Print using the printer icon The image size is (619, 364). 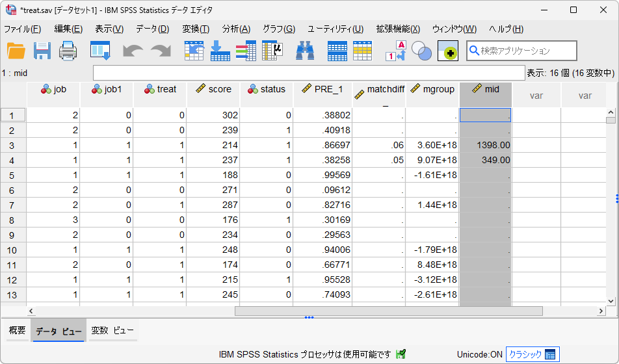(x=68, y=51)
